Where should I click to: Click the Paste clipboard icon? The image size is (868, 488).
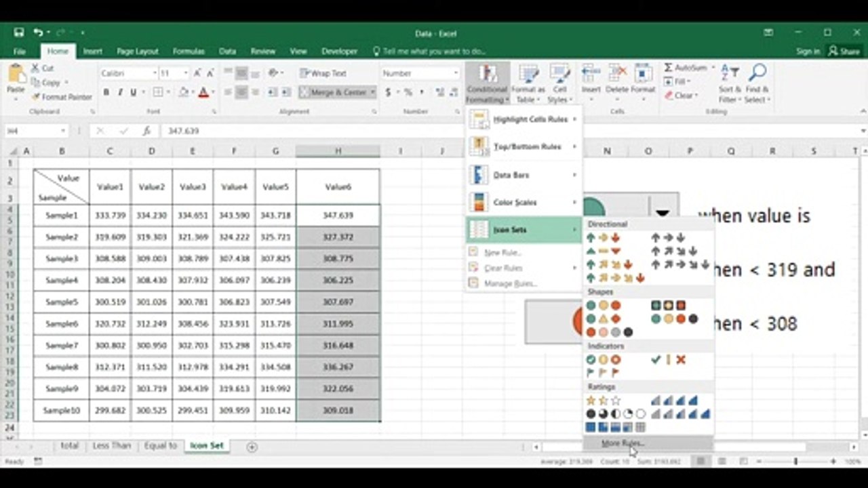coord(16,74)
